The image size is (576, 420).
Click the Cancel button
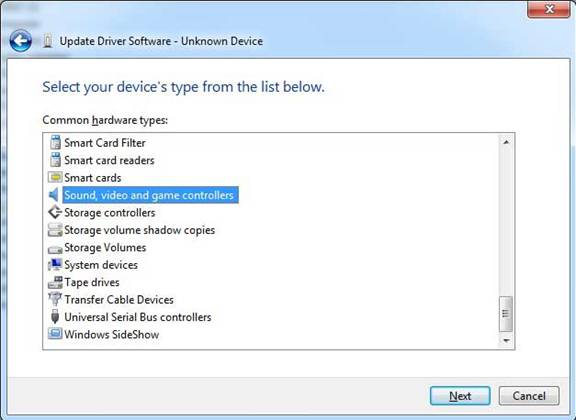(x=529, y=396)
